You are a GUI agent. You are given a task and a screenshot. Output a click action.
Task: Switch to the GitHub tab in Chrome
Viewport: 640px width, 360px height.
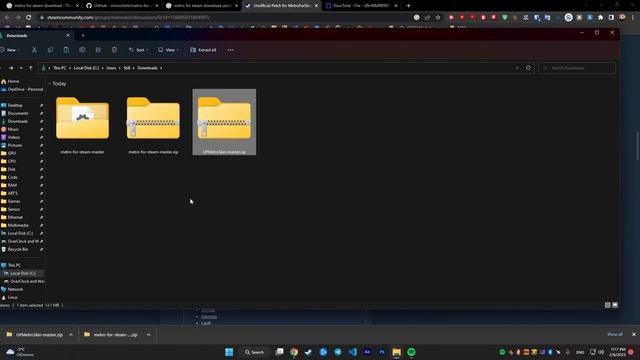coord(122,6)
